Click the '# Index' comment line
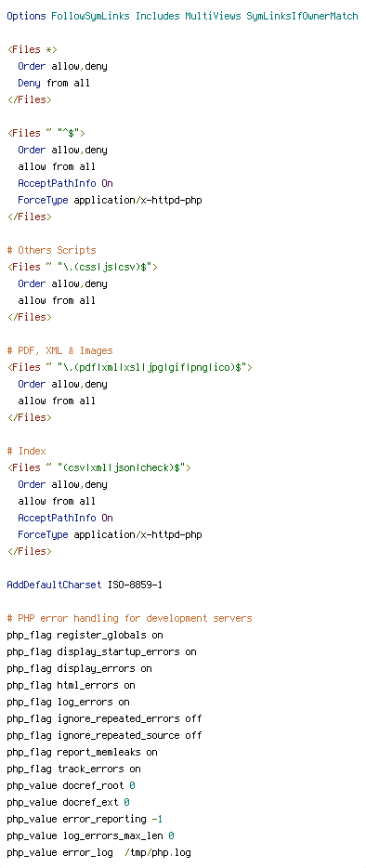 point(27,451)
